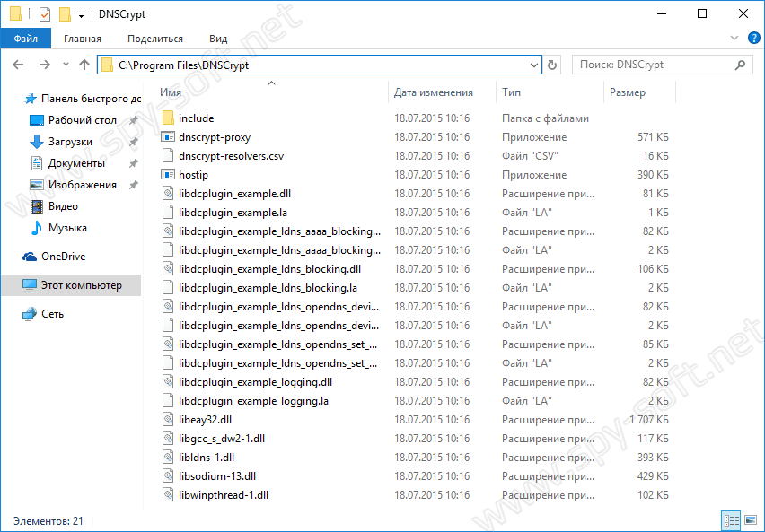765x532 pixels.
Task: Open the Файл menu
Action: click(25, 39)
